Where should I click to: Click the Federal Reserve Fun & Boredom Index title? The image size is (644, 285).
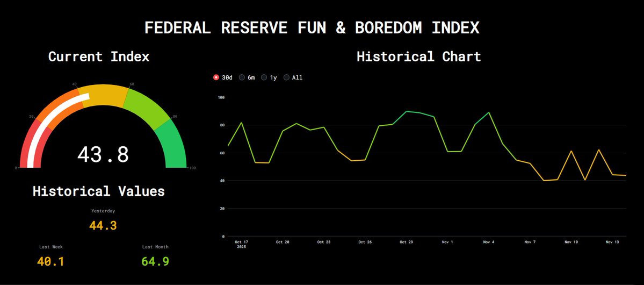(312, 27)
